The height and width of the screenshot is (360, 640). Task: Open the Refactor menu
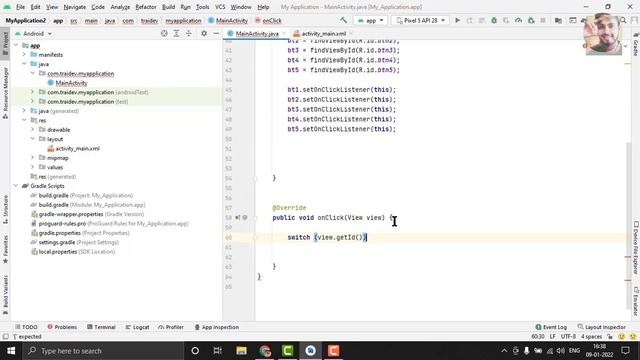[146, 7]
